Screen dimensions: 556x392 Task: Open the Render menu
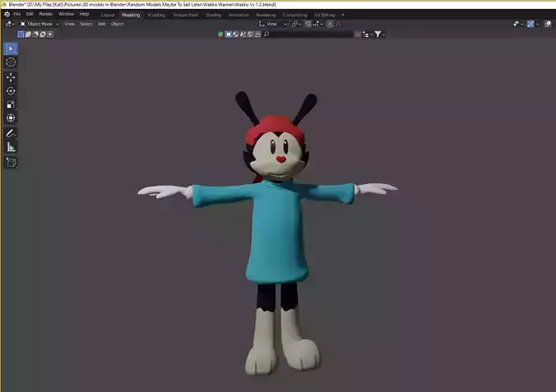point(46,14)
